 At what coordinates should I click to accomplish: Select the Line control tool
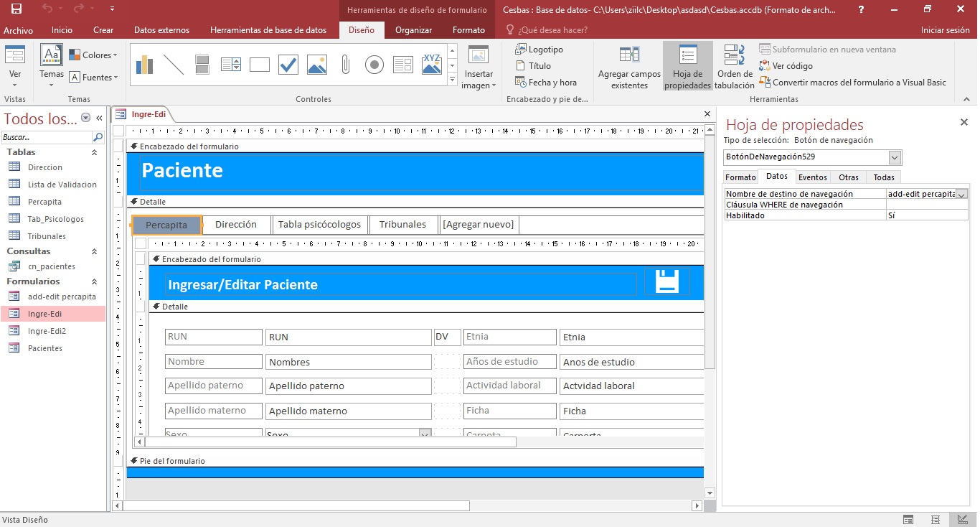pos(174,65)
